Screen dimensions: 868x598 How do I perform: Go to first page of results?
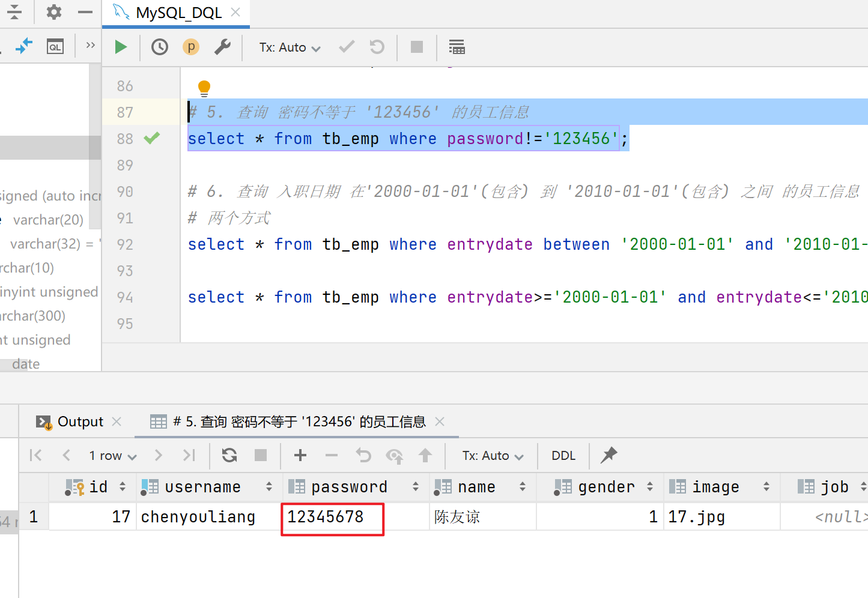[36, 455]
